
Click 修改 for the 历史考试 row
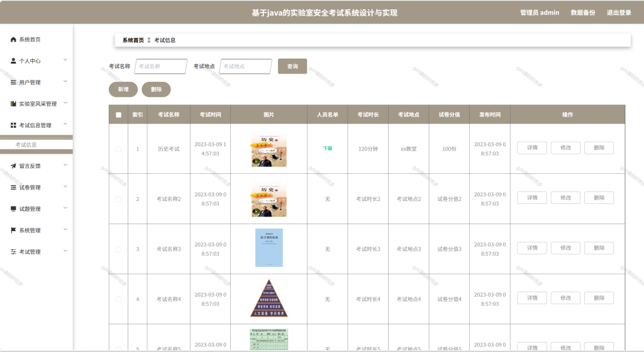click(565, 147)
